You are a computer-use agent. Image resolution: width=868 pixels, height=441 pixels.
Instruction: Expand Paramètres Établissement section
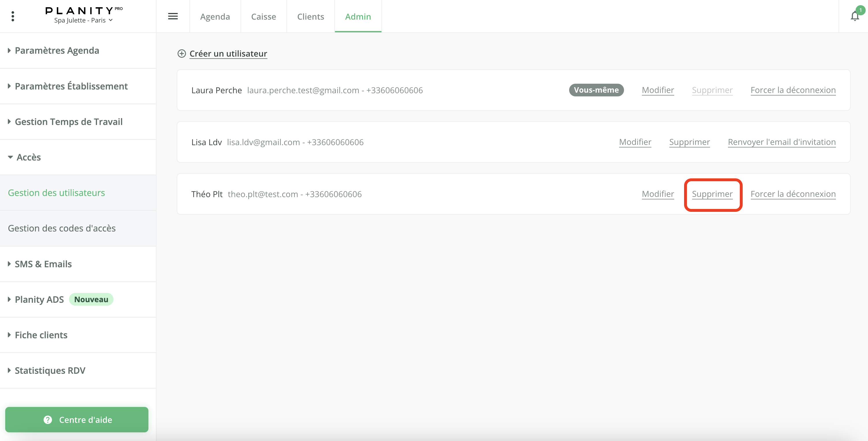pos(71,86)
